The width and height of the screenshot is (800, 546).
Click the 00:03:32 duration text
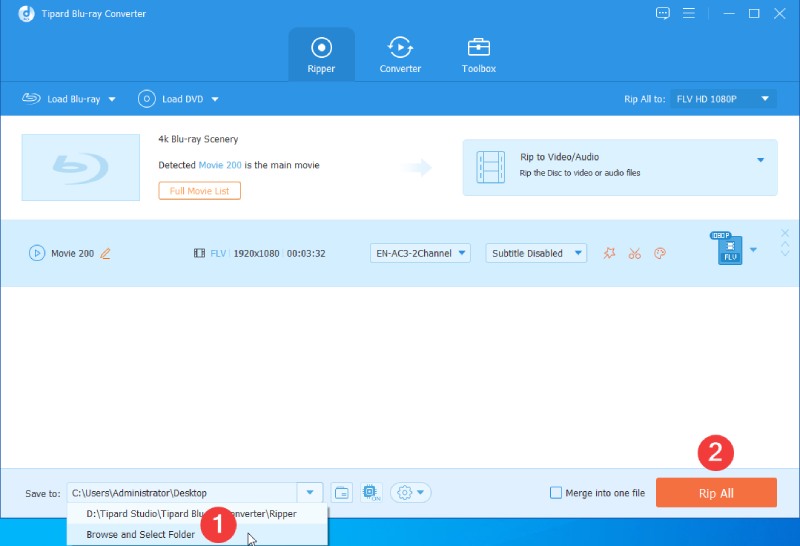[306, 254]
